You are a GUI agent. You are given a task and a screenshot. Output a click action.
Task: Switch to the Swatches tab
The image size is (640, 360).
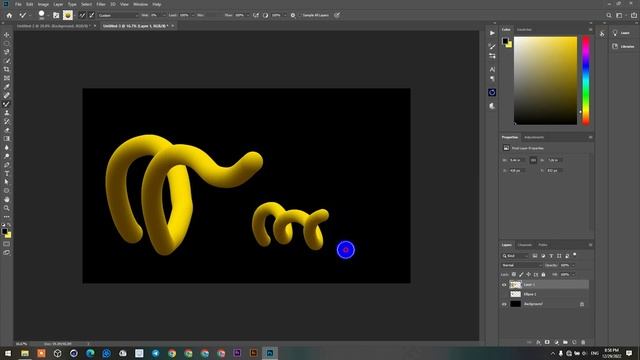click(x=524, y=29)
